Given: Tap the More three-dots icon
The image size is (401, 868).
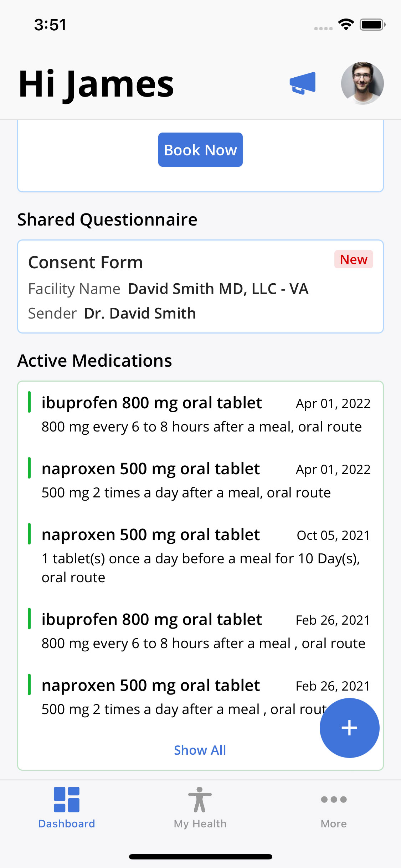Looking at the screenshot, I should pos(334,800).
